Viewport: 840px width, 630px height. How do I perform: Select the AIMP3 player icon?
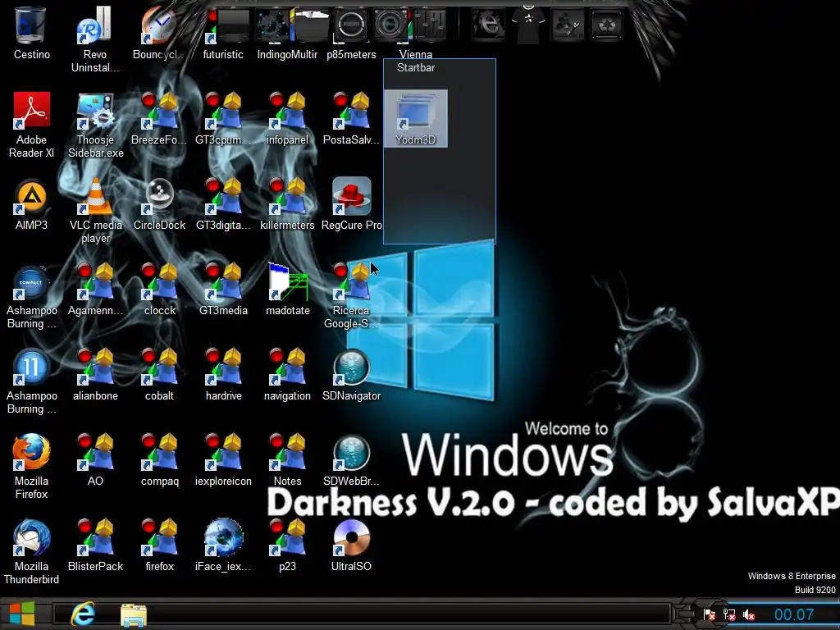click(x=32, y=197)
